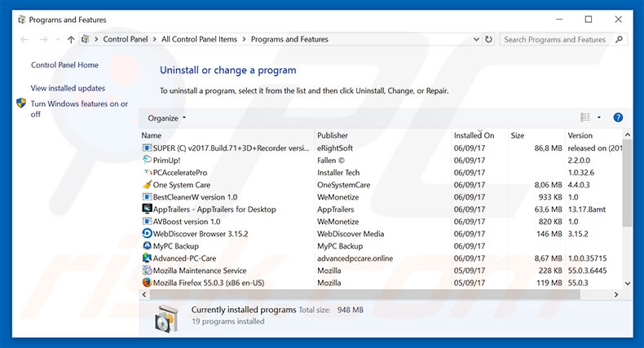Click the SUPER (C) v2017 program icon
The width and height of the screenshot is (644, 348).
(x=147, y=148)
